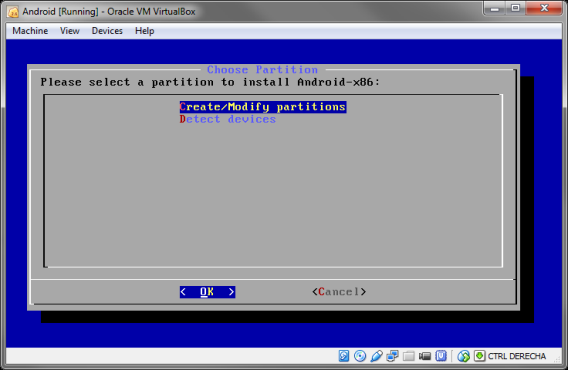Image resolution: width=568 pixels, height=370 pixels.
Task: Click the video capture camera icon
Action: [x=425, y=356]
